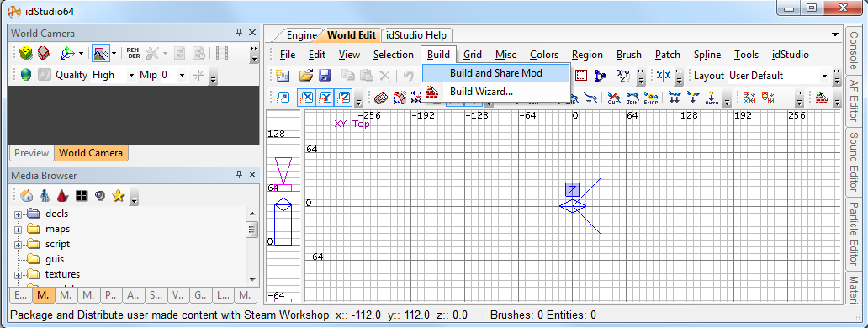868x328 pixels.
Task: Click the red brick wall build icon at toolbar end
Action: tap(821, 98)
